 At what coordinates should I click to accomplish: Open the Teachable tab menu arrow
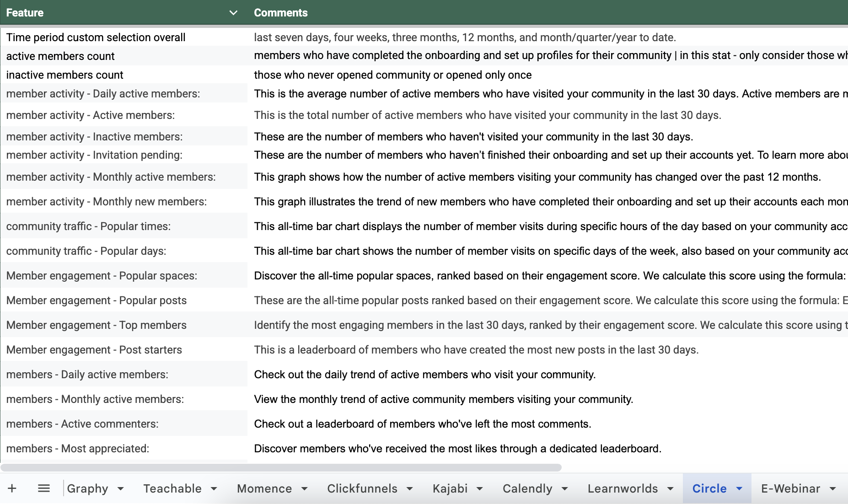coord(214,488)
